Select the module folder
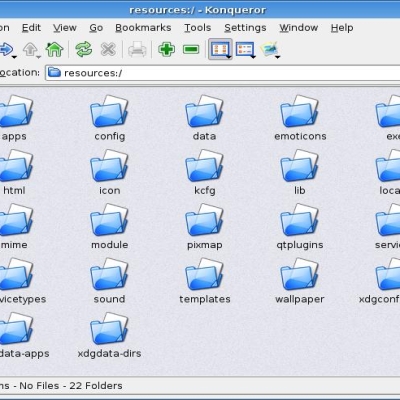 click(110, 227)
